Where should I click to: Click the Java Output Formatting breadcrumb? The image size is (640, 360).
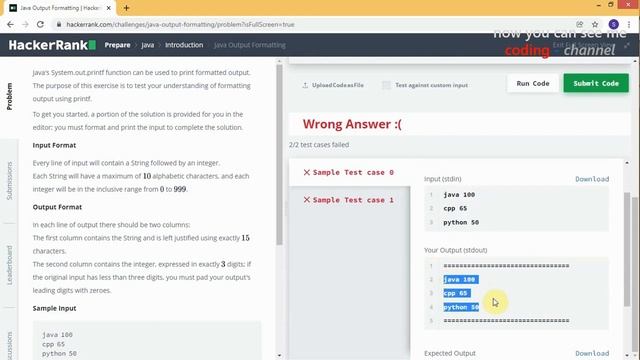(250, 45)
